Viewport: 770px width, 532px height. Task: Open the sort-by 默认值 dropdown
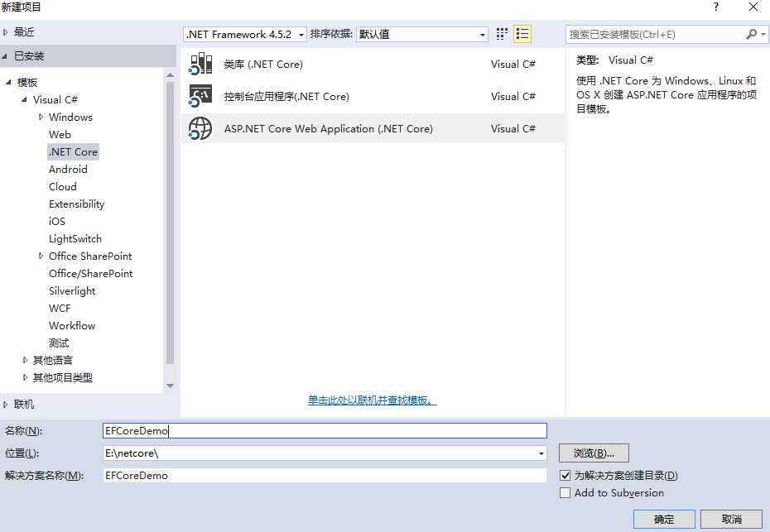coord(422,35)
